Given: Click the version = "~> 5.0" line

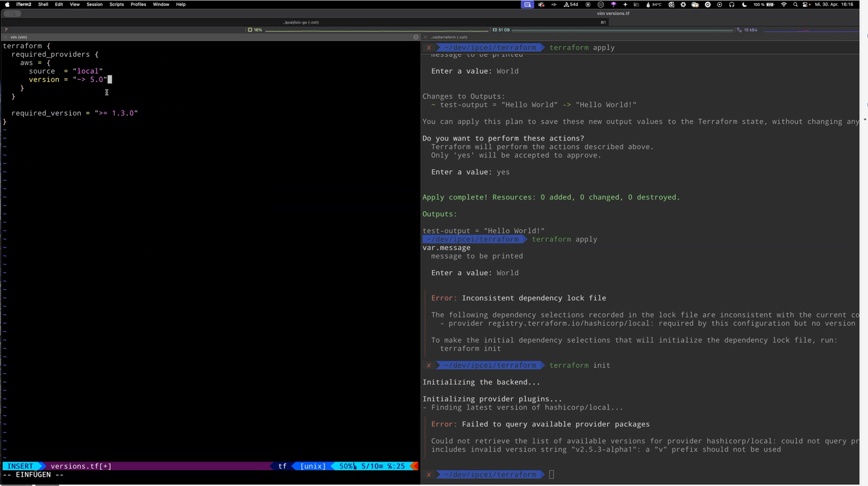Looking at the screenshot, I should coord(68,80).
